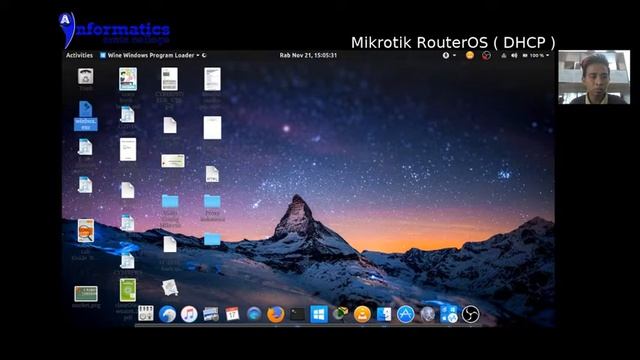Open the Terminal dock icon
Screen dimensions: 640x360
point(297,314)
